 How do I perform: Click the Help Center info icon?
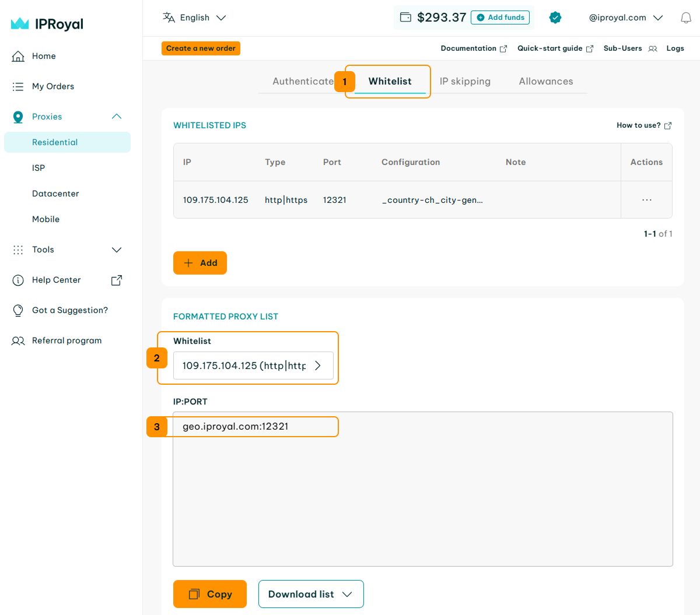tap(18, 280)
